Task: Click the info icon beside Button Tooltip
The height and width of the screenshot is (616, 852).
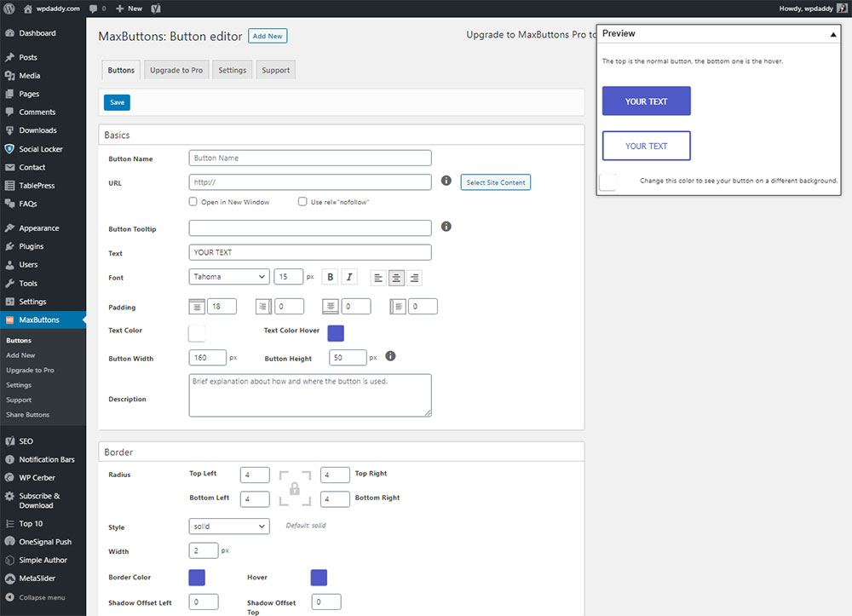Action: [446, 227]
